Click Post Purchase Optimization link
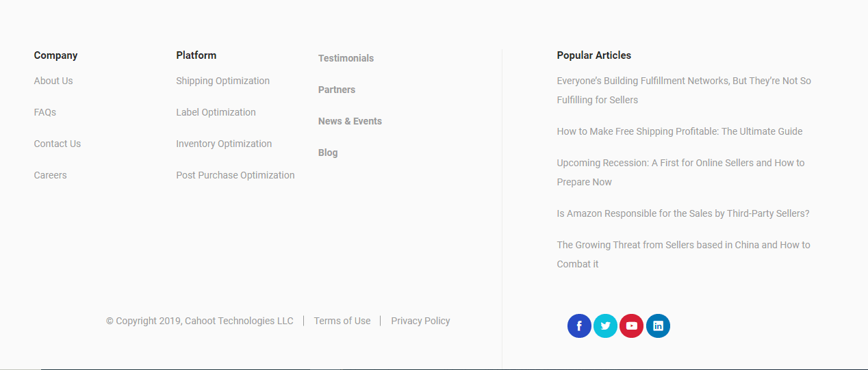The image size is (868, 370). [x=235, y=175]
